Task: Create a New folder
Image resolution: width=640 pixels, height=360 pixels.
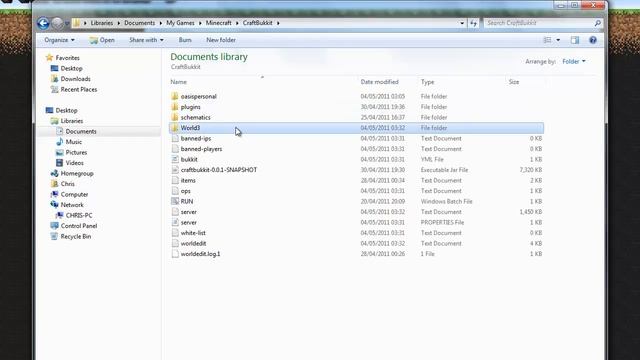Action: 221,40
